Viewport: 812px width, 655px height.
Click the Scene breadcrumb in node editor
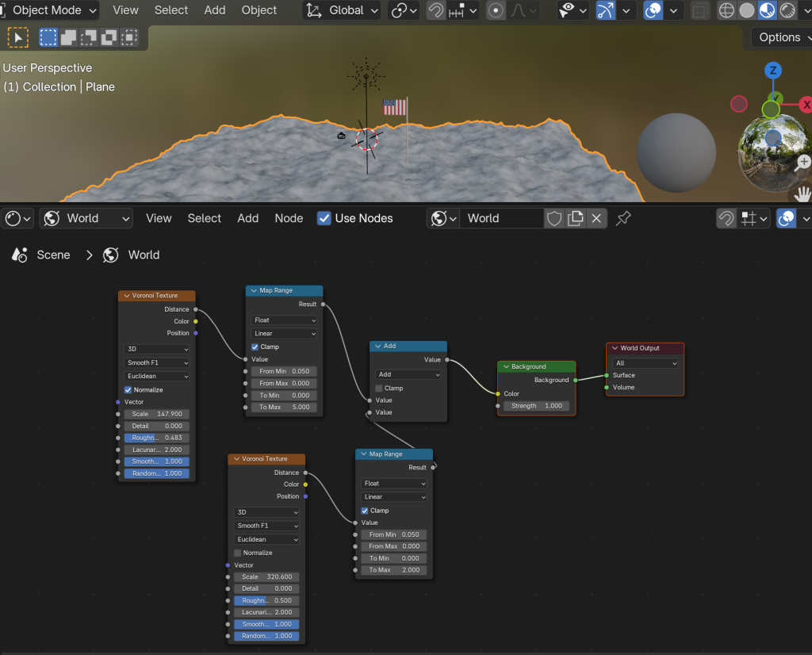tap(53, 255)
